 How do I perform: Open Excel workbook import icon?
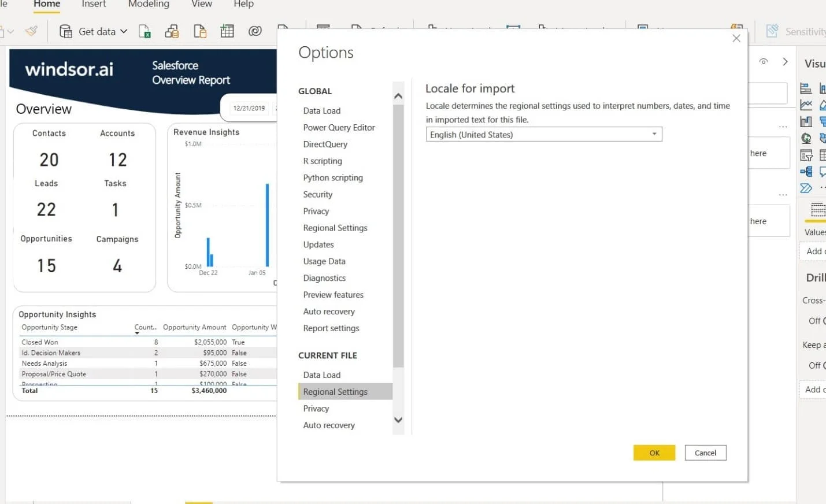tap(145, 31)
